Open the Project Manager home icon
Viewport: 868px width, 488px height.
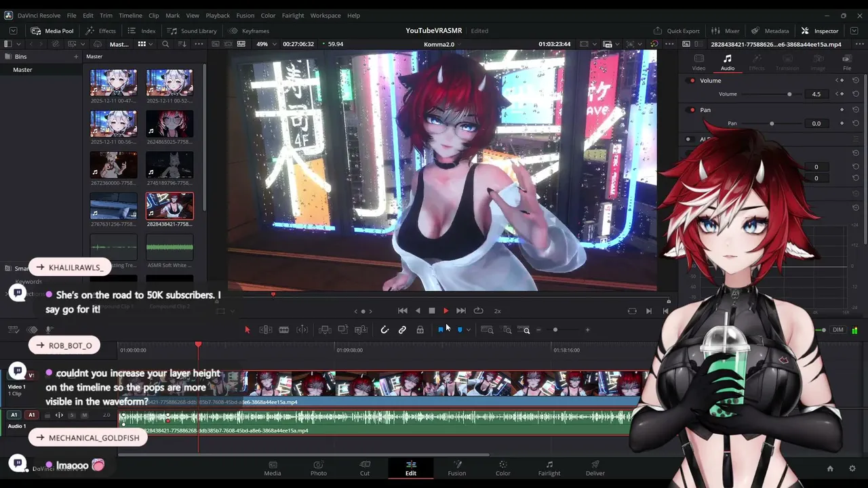click(x=830, y=468)
